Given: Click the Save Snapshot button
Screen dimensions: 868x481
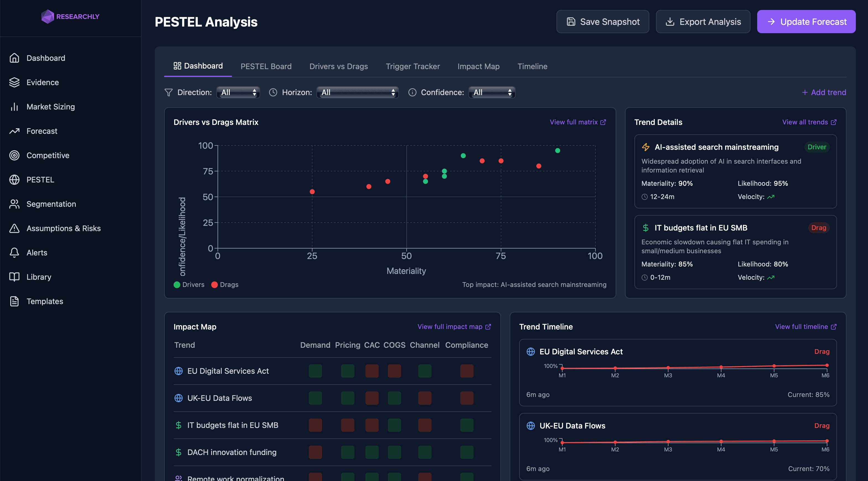Looking at the screenshot, I should click(x=602, y=22).
